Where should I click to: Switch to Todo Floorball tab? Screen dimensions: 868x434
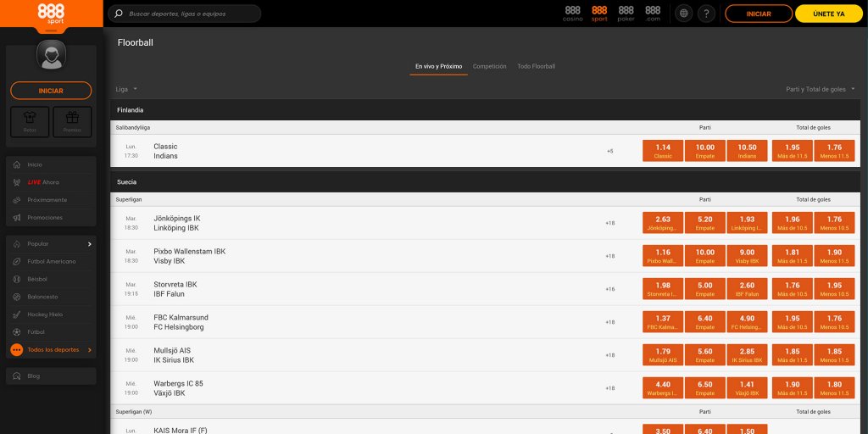coord(536,66)
